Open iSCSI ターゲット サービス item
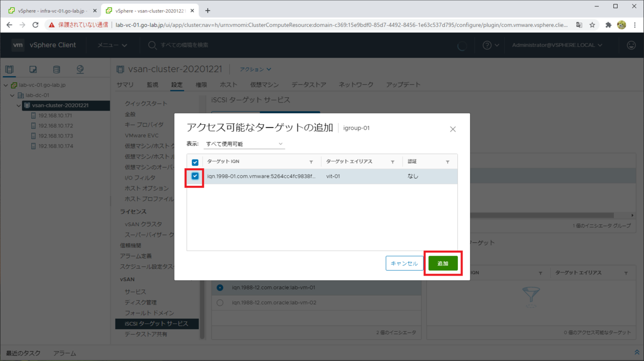The image size is (644, 361). (157, 324)
